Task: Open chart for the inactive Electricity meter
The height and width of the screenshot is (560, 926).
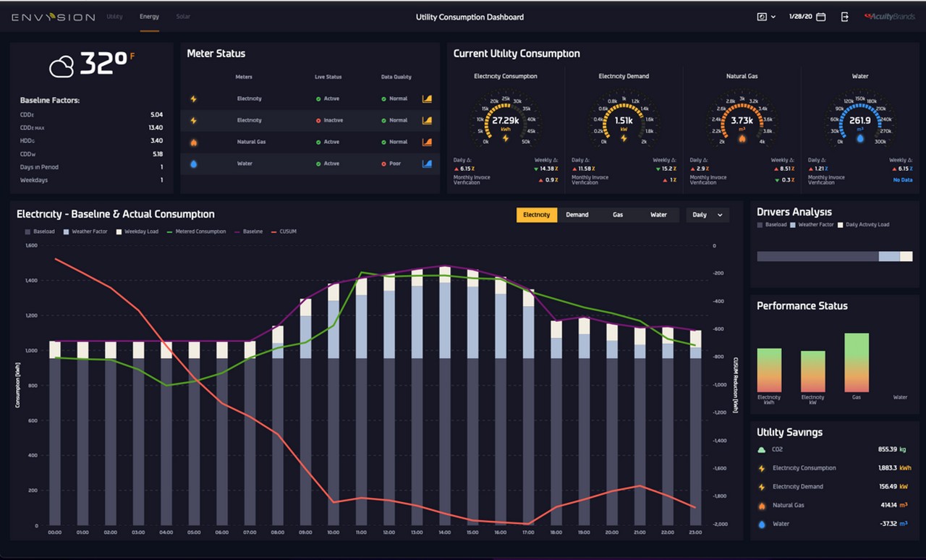Action: [x=427, y=120]
